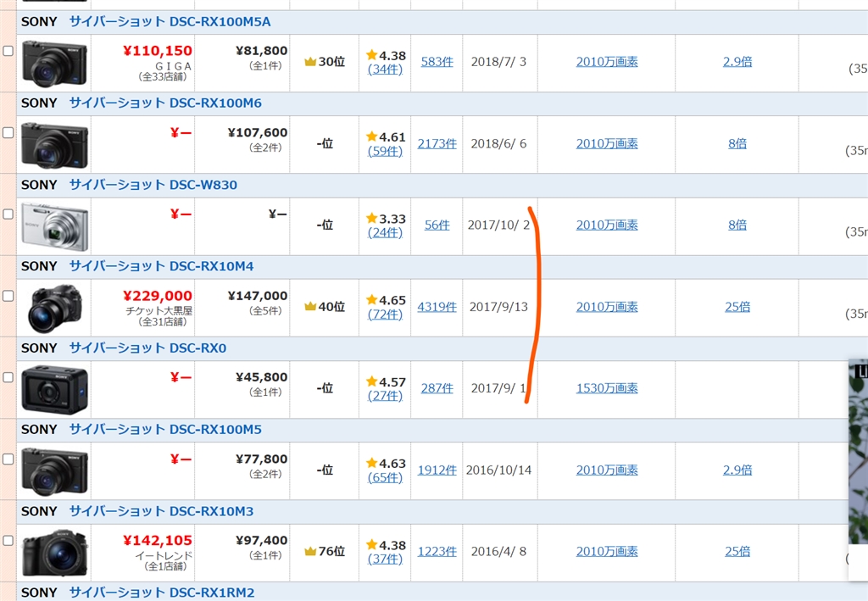
Task: Open the ¥142,105 price for DSC-RX10M3
Action: 157,541
